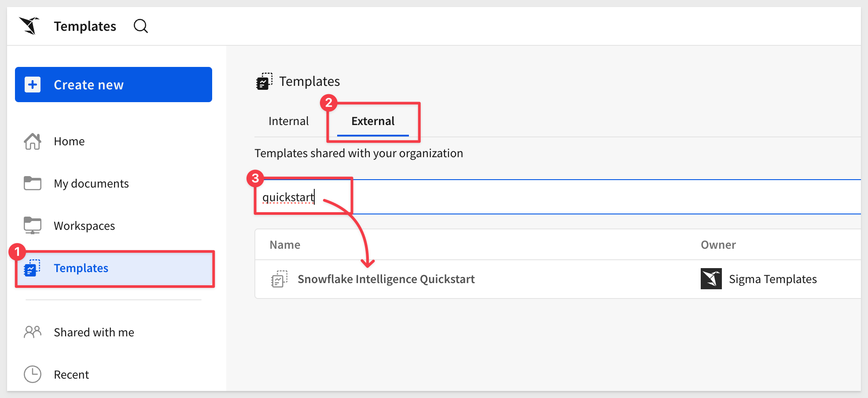The width and height of the screenshot is (868, 398).
Task: Click the template icon beside Snowflake Intelligence Quickstart
Action: point(279,279)
